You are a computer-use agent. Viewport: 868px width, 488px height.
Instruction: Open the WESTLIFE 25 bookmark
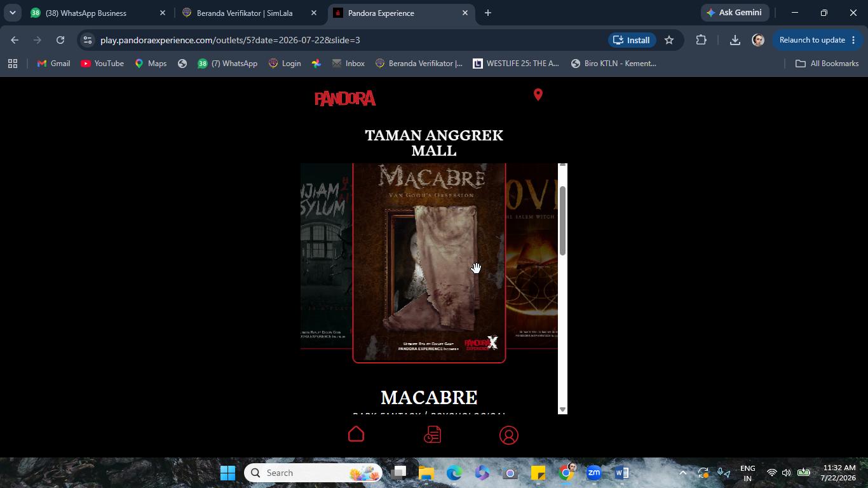(x=516, y=64)
